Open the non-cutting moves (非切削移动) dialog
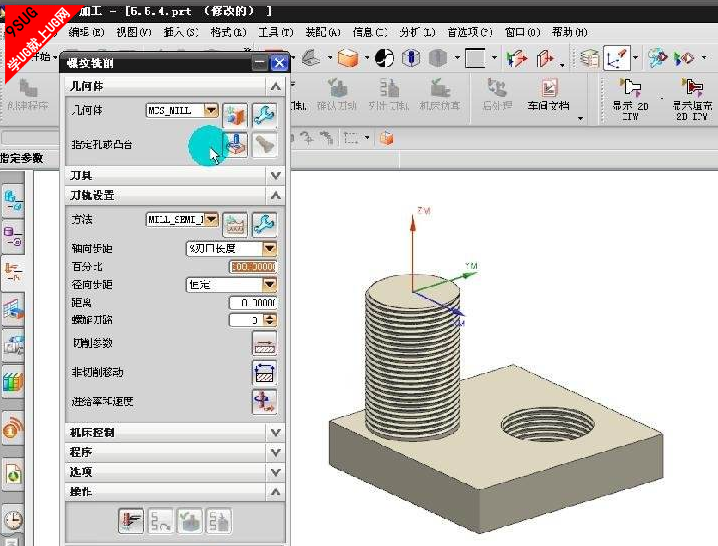The image size is (718, 546). (x=264, y=372)
